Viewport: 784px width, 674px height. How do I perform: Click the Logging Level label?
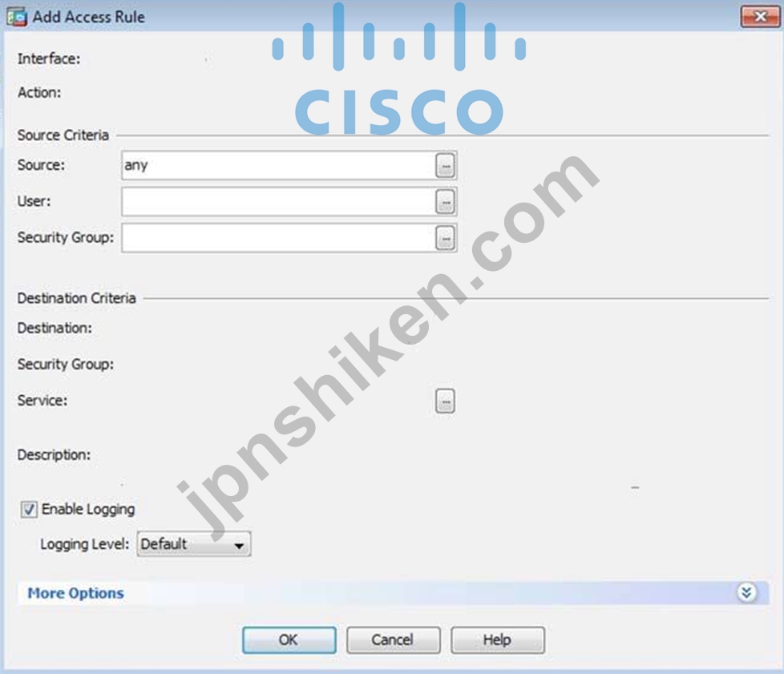pyautogui.click(x=84, y=544)
